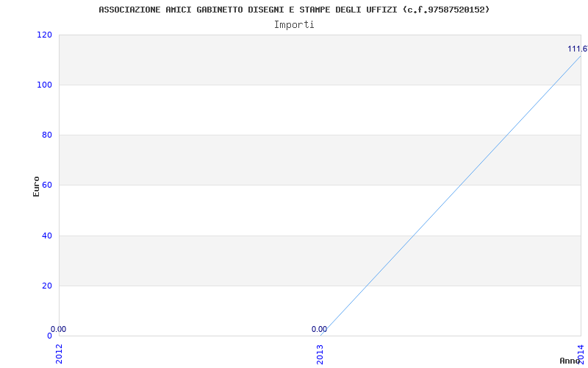Click the 60 y-axis value
Image resolution: width=588 pixels, height=368 pixels.
pos(46,185)
